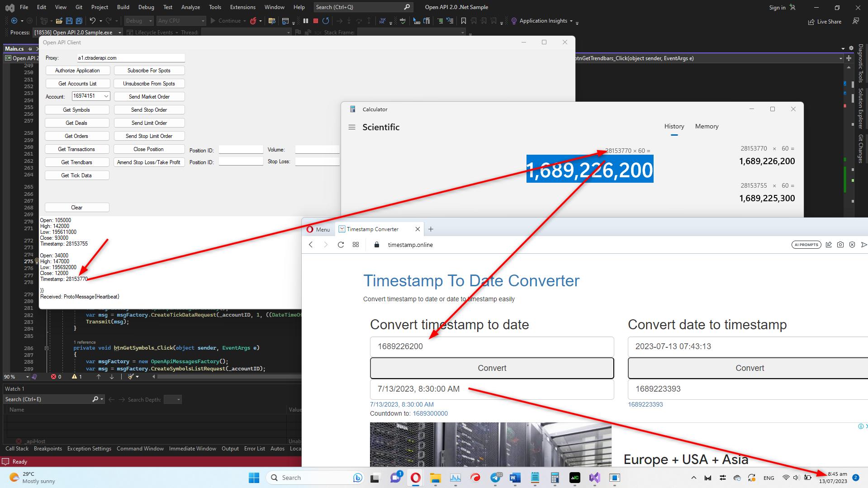Open the Analyze menu
This screenshot has height=488, width=868.
coord(190,7)
